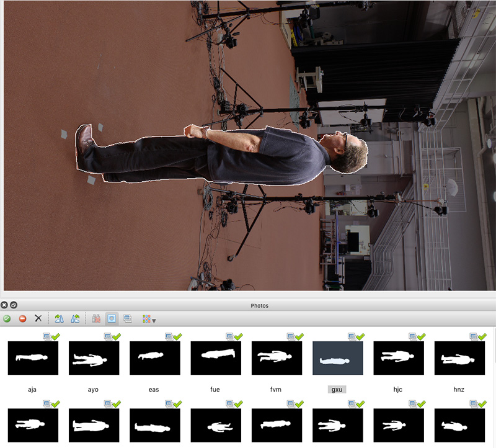
Task: Click the mask image icon above fue thumbnail
Action: click(x=230, y=336)
